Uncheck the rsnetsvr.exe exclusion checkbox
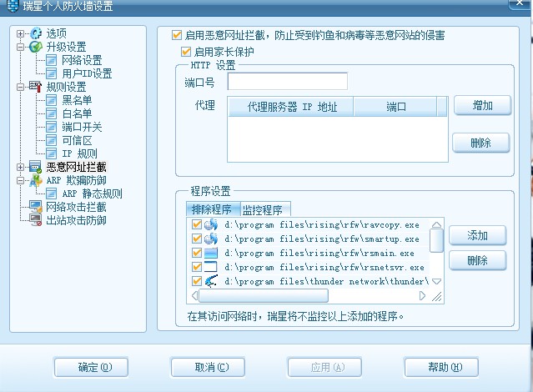This screenshot has width=533, height=392. 197,267
